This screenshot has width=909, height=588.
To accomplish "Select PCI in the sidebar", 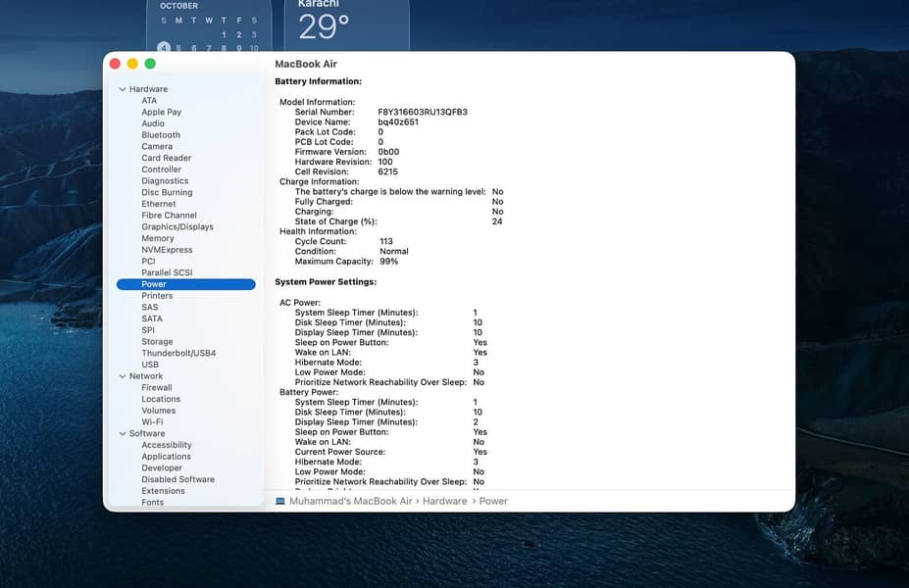I will tap(148, 262).
